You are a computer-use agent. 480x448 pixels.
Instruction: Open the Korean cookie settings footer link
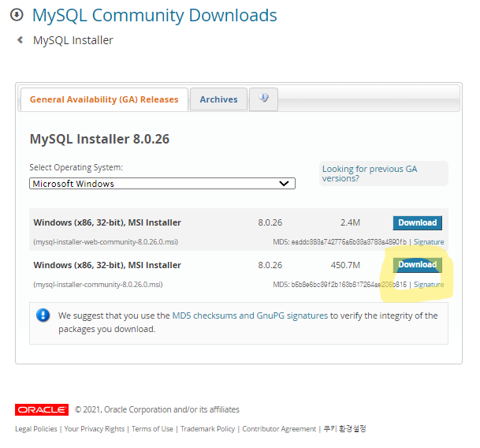[344, 428]
